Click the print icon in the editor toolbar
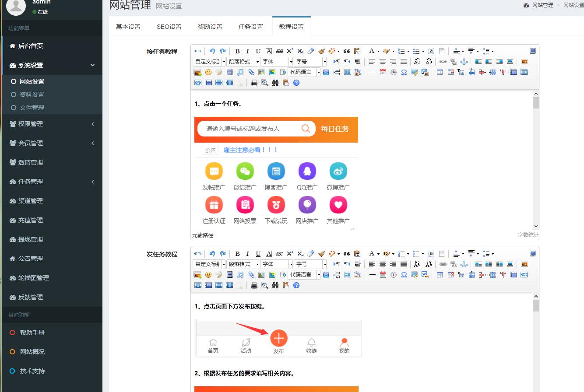 pyautogui.click(x=254, y=83)
